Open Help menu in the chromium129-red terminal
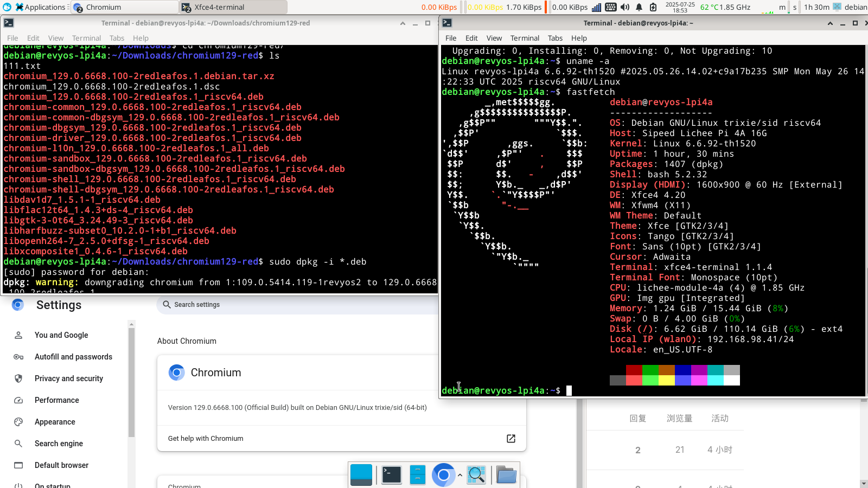Screen dimensions: 868x488 [141, 38]
